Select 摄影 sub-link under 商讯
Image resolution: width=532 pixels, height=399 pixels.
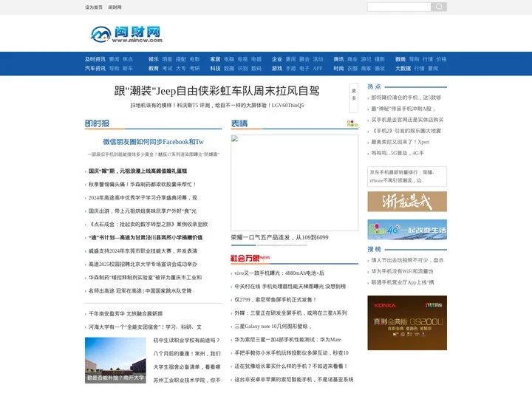(380, 59)
